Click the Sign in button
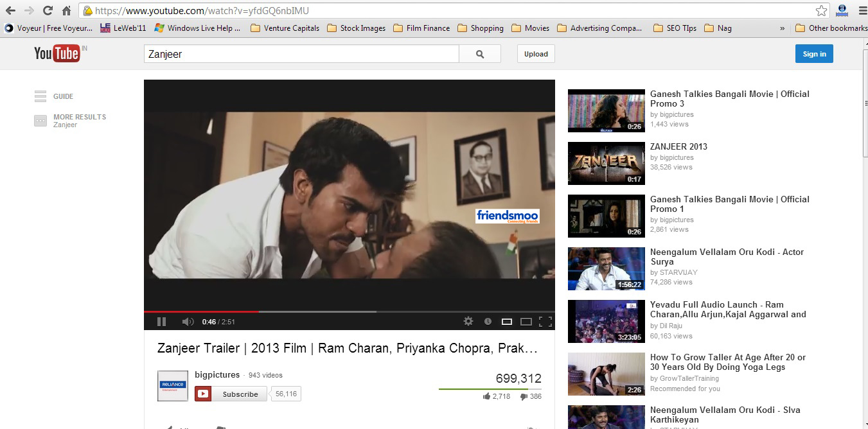Screen dimensions: 868x429 (x=814, y=54)
